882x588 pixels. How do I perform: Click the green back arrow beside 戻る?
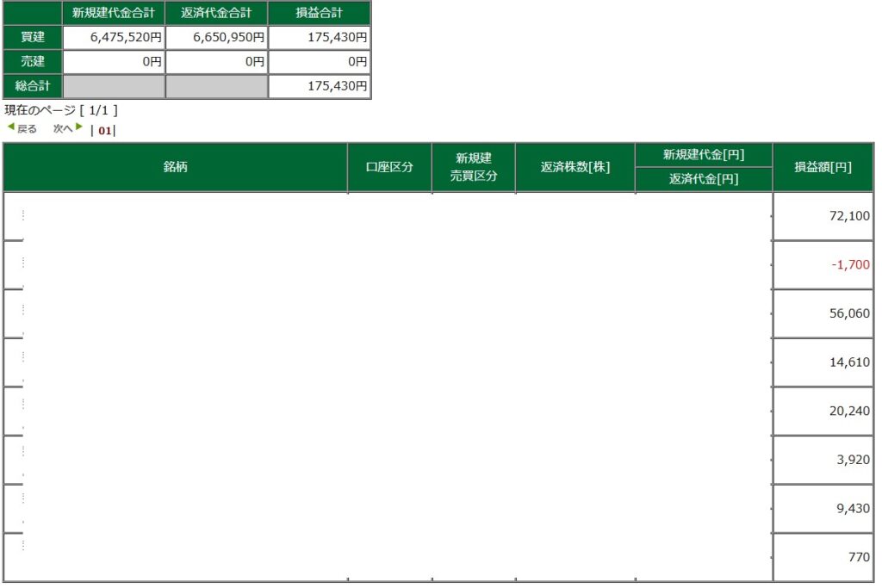coord(10,127)
